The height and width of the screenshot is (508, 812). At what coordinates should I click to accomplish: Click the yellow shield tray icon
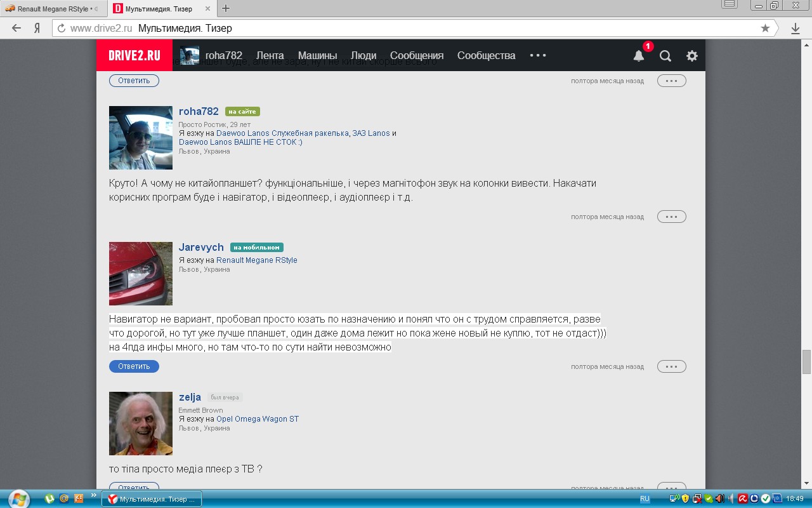point(685,498)
